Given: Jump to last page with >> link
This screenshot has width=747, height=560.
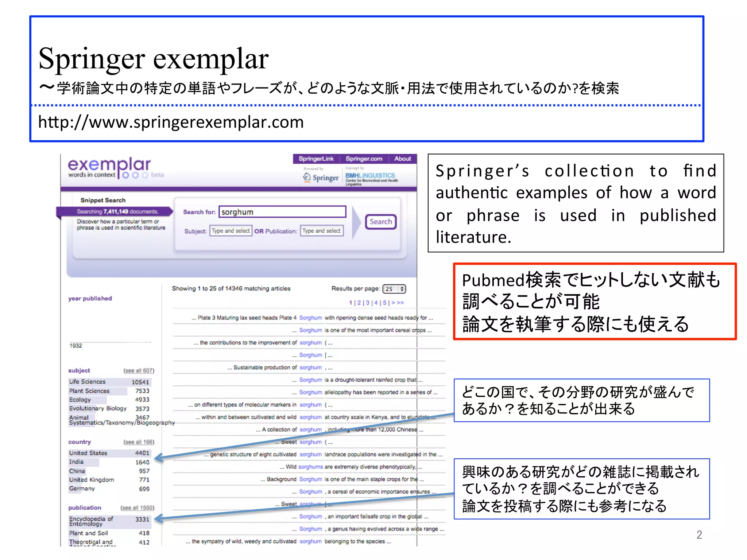Looking at the screenshot, I should coord(400,303).
